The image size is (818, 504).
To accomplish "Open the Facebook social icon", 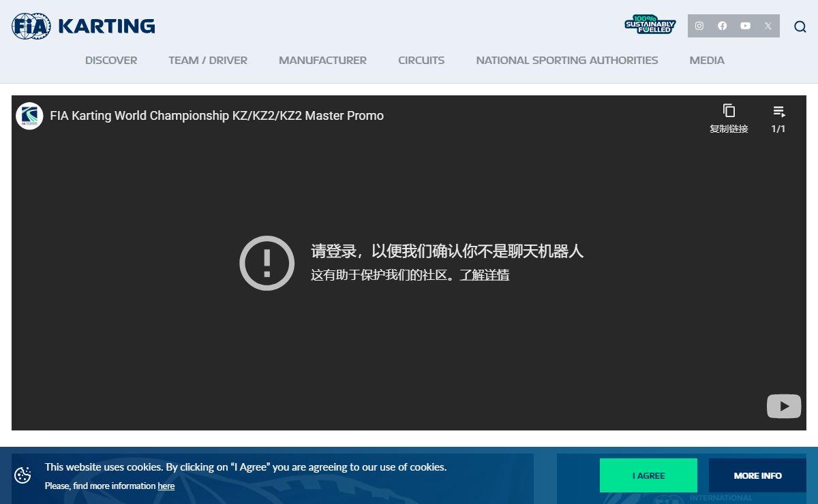I will [722, 26].
